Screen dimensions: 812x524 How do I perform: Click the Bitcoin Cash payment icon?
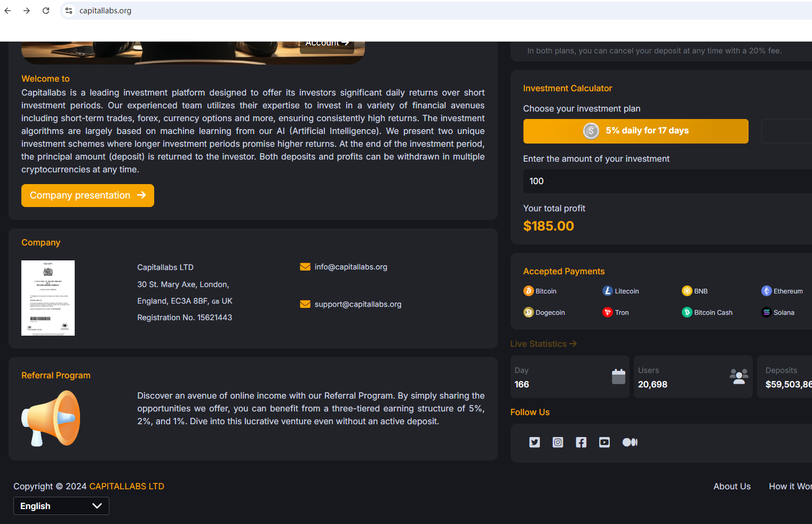[687, 312]
